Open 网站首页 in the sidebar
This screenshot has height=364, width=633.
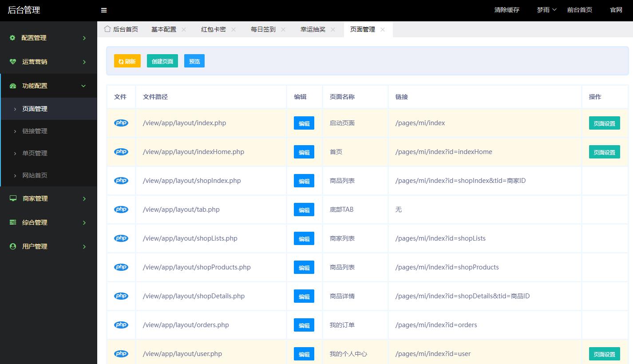(x=49, y=175)
